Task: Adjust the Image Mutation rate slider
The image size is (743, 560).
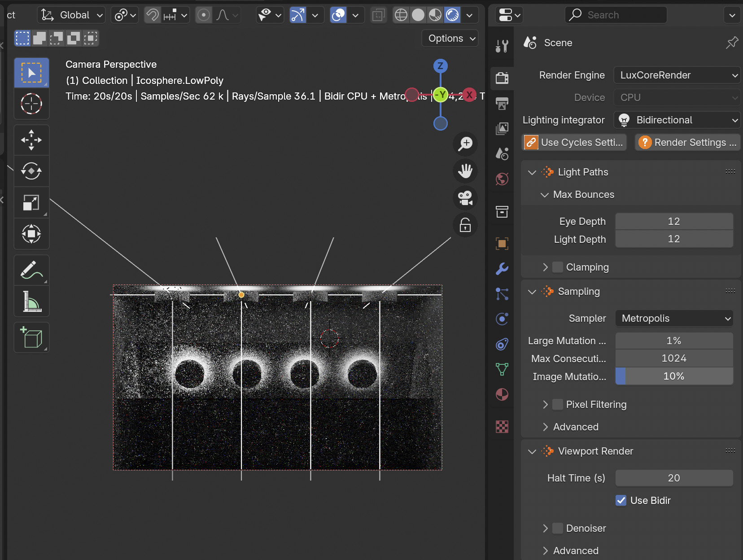Action: 674,376
